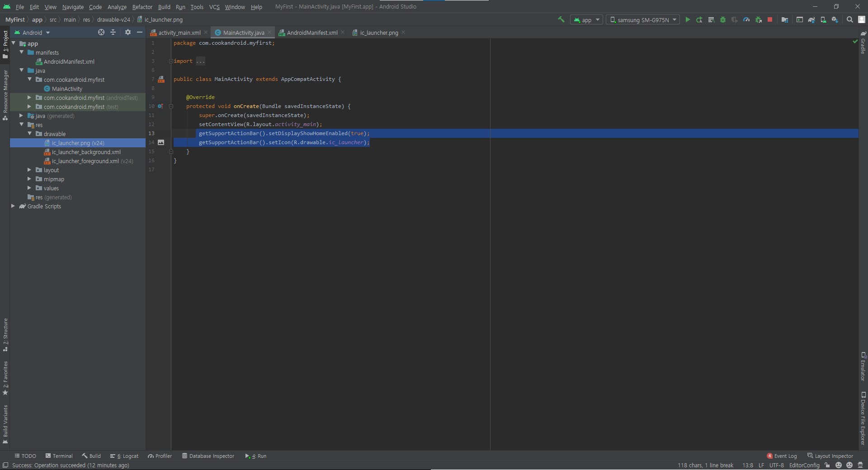Toggle the Project tool window side tab
This screenshot has height=470, width=868.
tap(5, 44)
